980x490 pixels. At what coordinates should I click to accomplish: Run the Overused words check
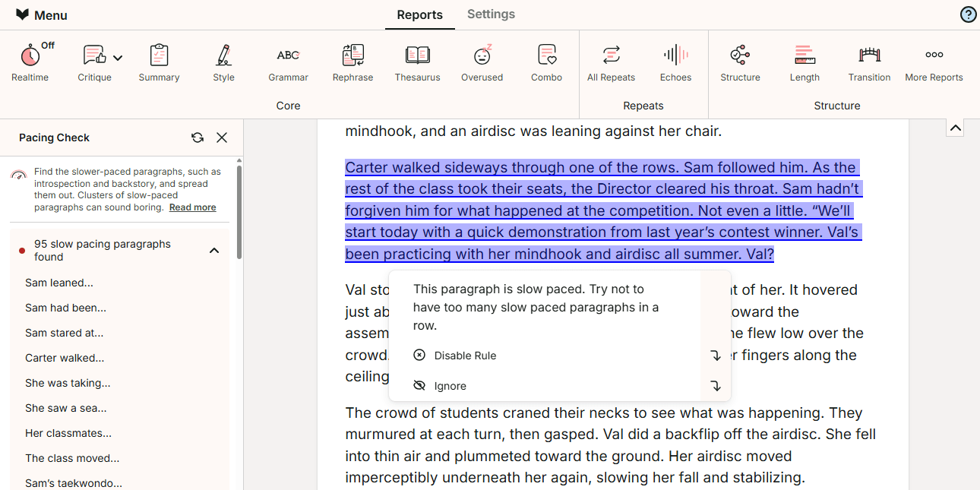click(x=482, y=62)
